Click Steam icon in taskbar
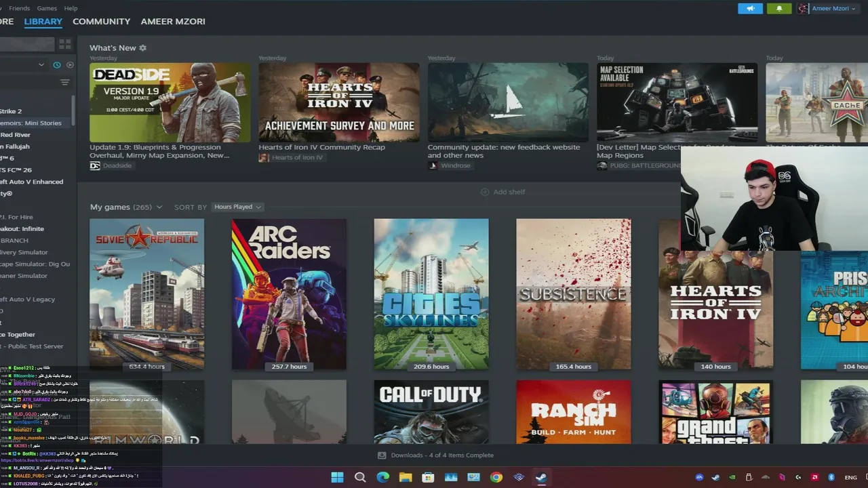This screenshot has height=488, width=868. tap(541, 477)
